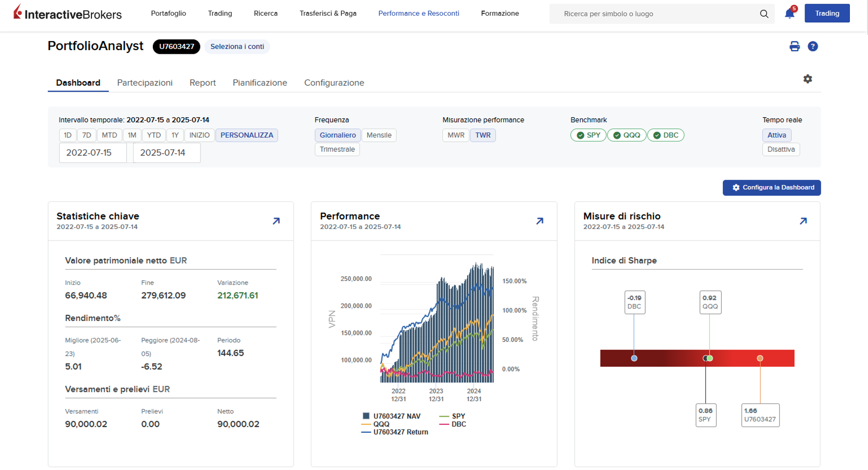This screenshot has width=868, height=470.
Task: Click Seleziona i conti
Action: pos(237,47)
